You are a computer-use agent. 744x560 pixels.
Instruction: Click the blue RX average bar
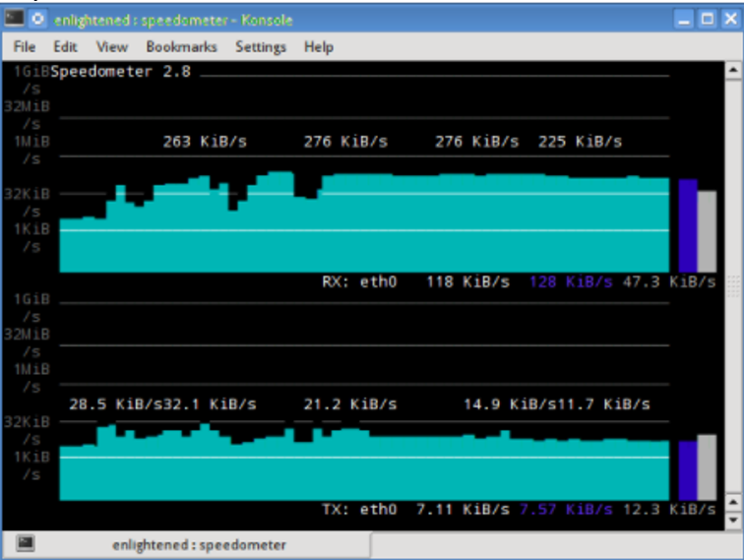(x=687, y=225)
